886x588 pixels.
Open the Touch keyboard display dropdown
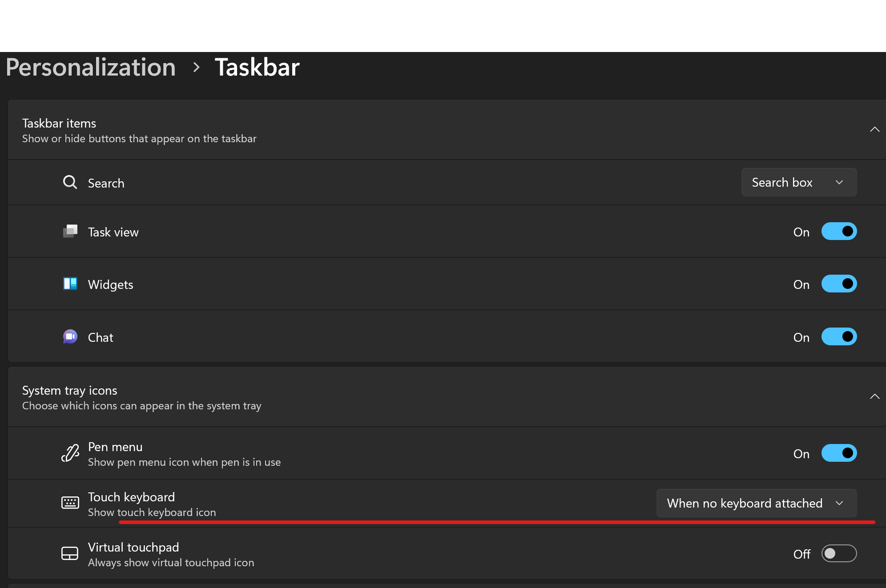pyautogui.click(x=756, y=503)
